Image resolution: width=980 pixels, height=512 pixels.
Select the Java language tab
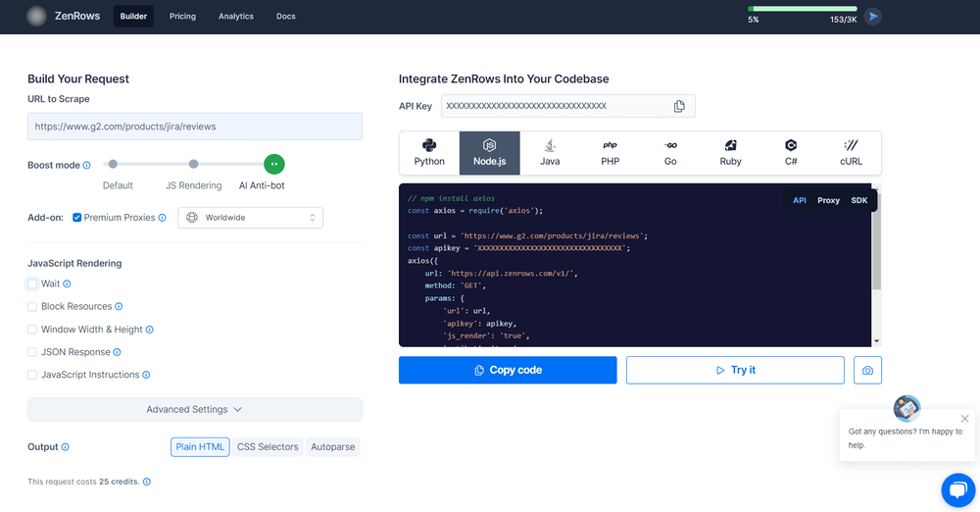550,153
